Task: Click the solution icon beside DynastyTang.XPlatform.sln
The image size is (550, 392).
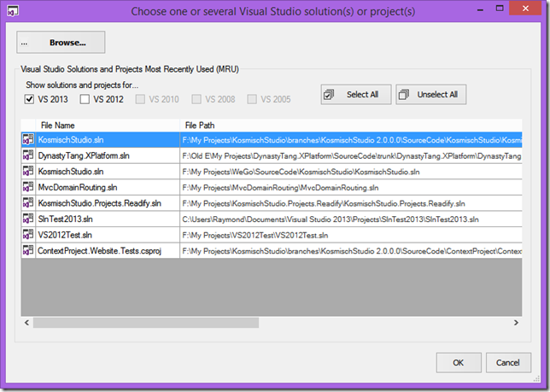Action: coord(28,155)
